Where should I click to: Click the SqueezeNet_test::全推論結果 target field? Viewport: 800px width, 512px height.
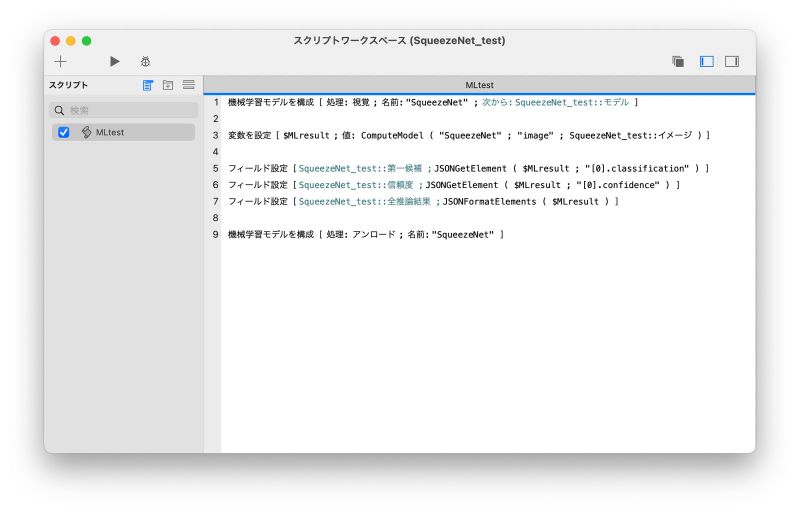[x=364, y=201]
